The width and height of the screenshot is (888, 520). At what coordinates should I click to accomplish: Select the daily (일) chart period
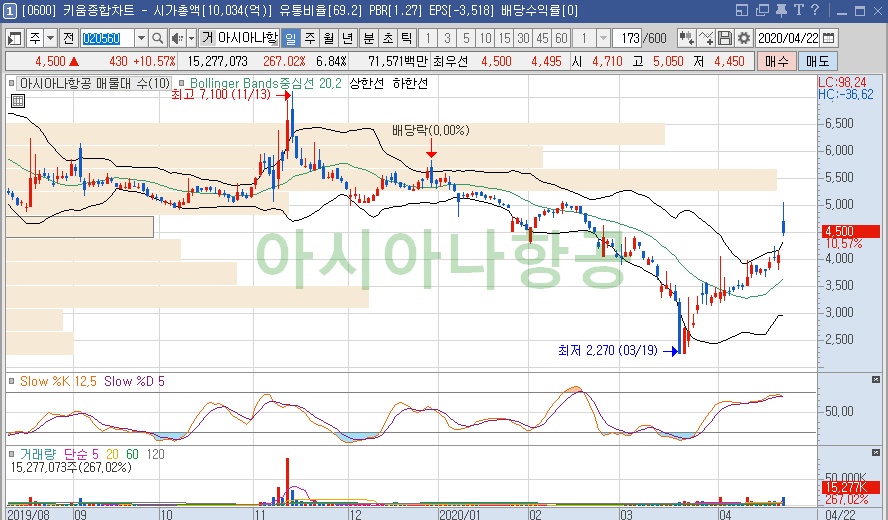(291, 39)
